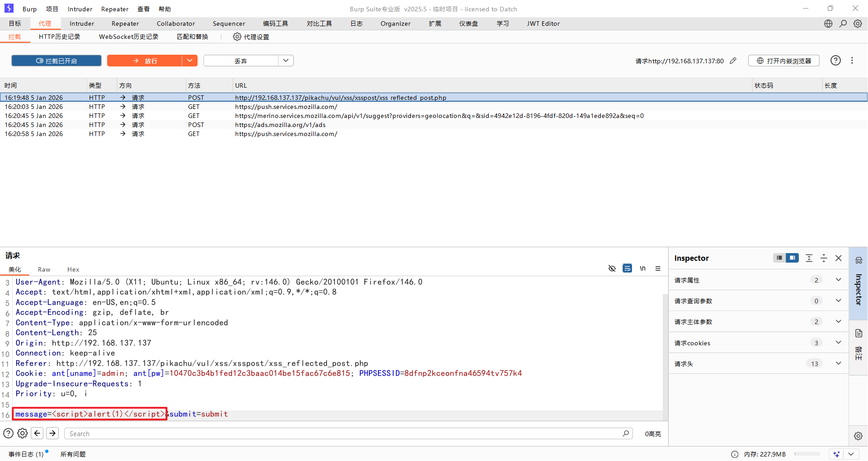The height and width of the screenshot is (461, 868).
Task: Edit the request target with pencil icon
Action: click(x=733, y=61)
